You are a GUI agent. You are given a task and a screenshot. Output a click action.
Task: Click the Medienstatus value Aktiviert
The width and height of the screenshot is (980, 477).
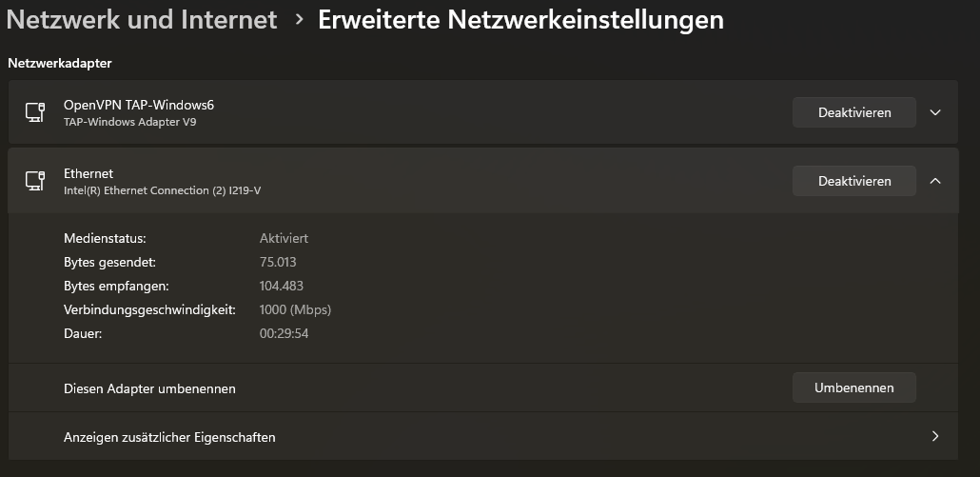click(x=284, y=238)
